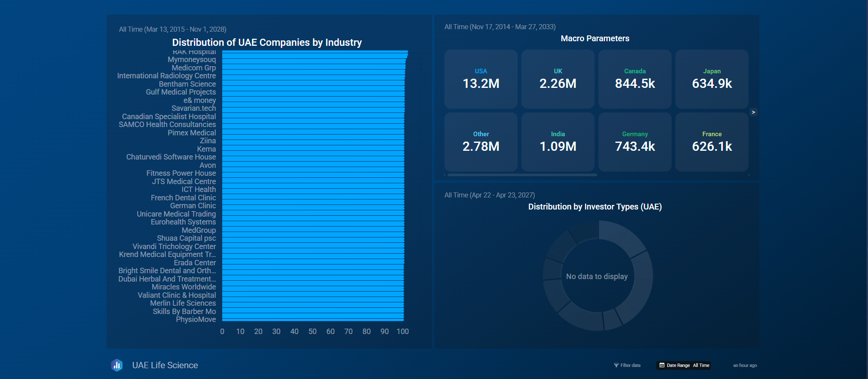This screenshot has height=379, width=868.
Task: Click the funnel filter icon
Action: click(616, 365)
